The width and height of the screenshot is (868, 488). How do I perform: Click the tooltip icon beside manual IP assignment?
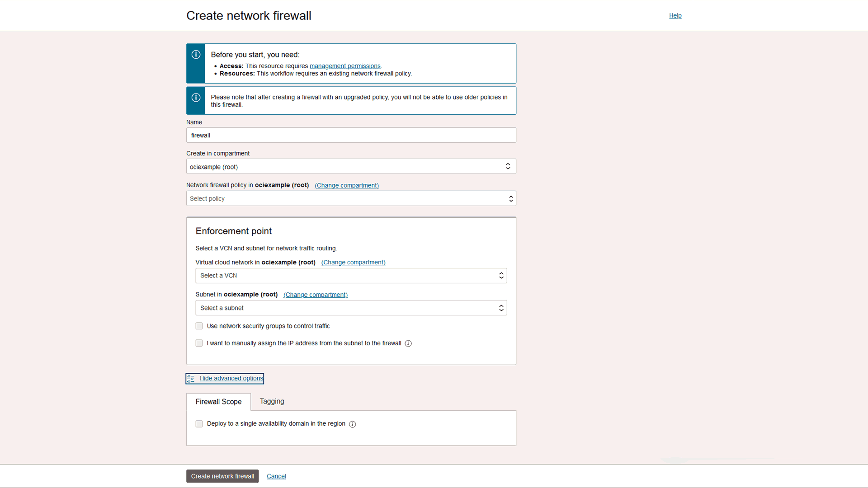(408, 343)
